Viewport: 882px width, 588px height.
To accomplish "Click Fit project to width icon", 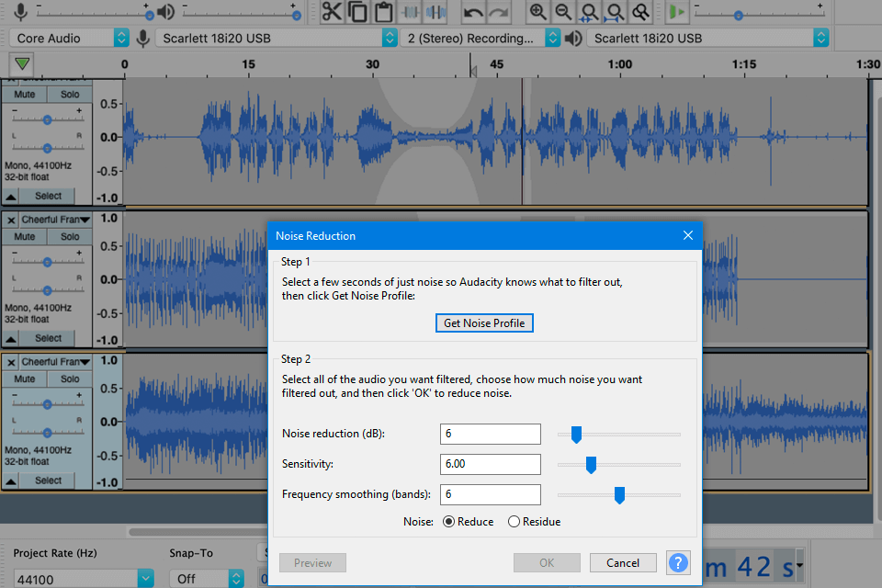I will [x=616, y=11].
